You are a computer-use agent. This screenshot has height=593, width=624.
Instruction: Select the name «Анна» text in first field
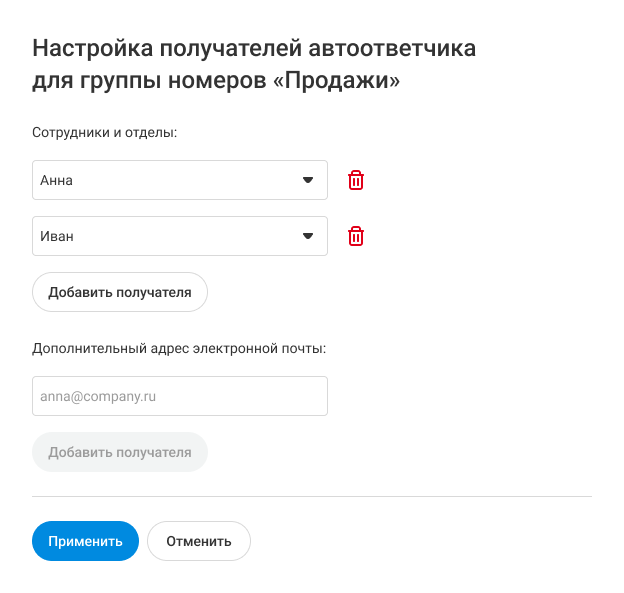(56, 181)
